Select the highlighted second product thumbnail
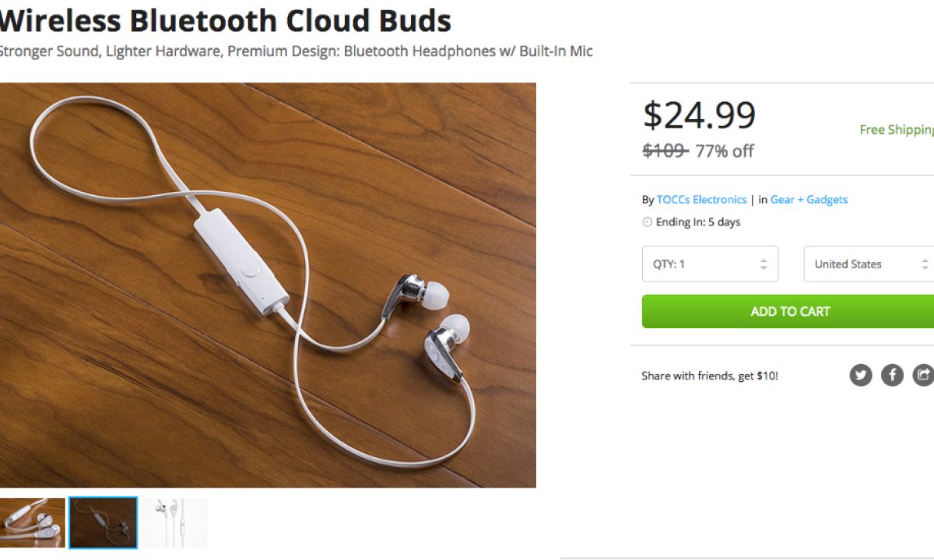Viewport: 934px width, 560px height. pos(103,523)
